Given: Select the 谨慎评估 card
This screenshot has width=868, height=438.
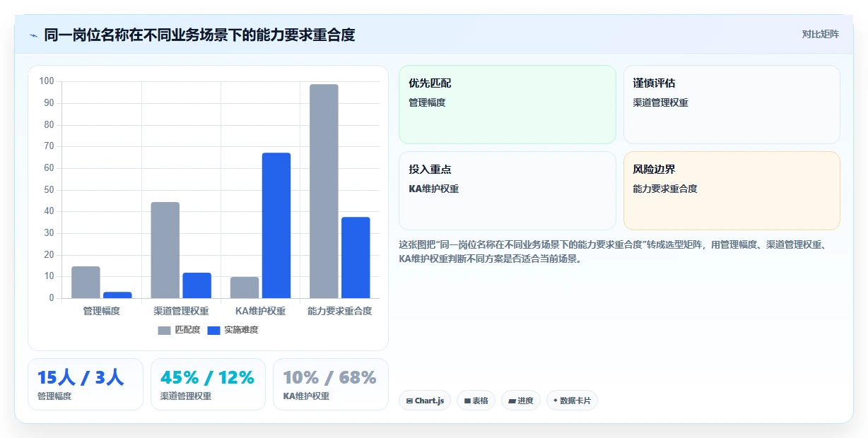Looking at the screenshot, I should click(732, 105).
